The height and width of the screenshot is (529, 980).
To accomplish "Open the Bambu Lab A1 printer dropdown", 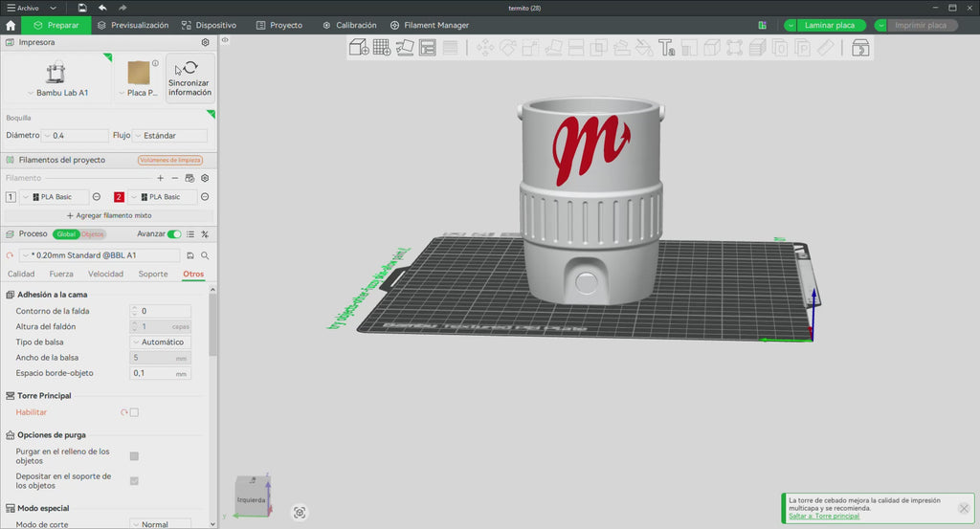I will click(57, 93).
